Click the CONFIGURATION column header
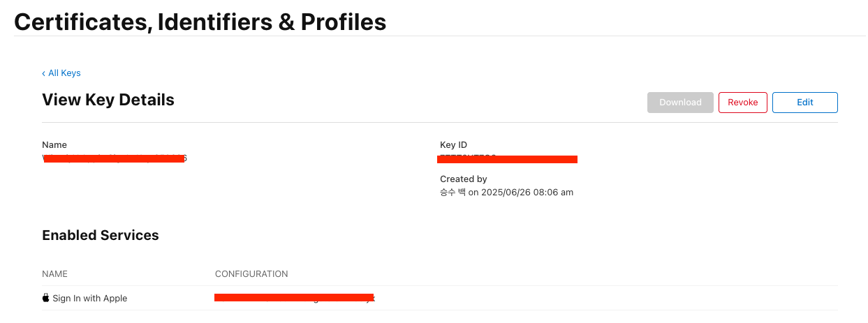This screenshot has height=323, width=868. click(x=251, y=274)
